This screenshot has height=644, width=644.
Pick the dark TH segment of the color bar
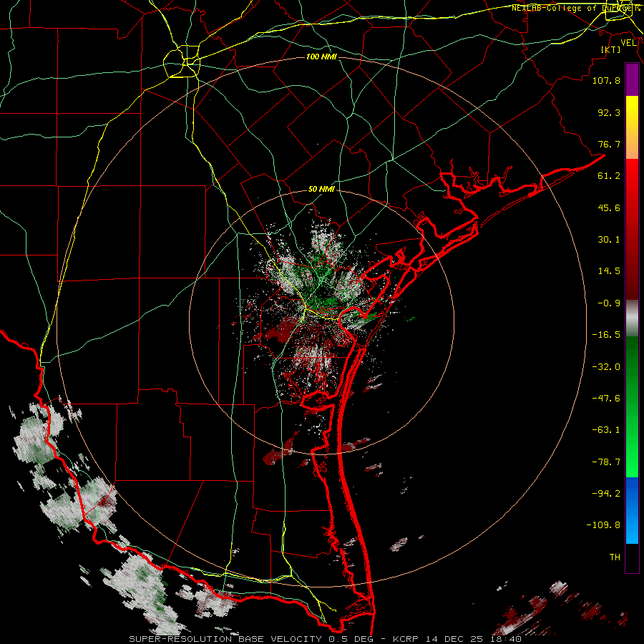pos(632,557)
